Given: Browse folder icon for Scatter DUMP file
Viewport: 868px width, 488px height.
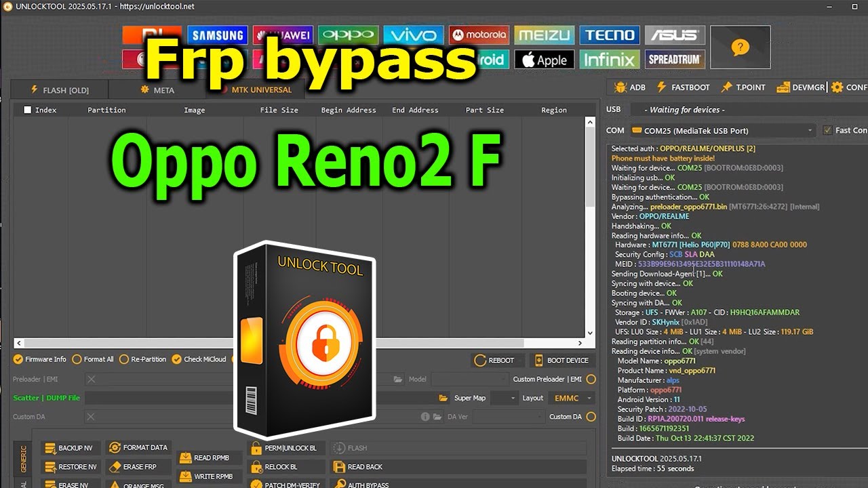Looking at the screenshot, I should (x=443, y=399).
